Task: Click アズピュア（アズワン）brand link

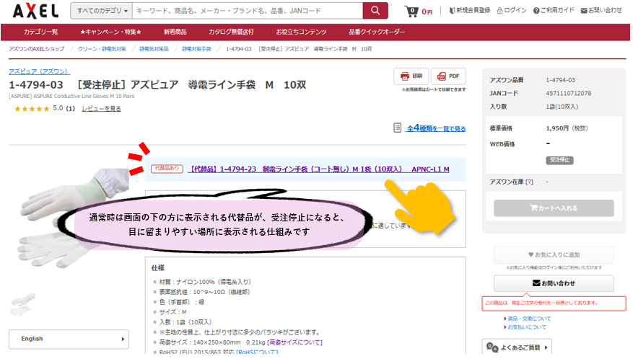Action: pos(40,71)
